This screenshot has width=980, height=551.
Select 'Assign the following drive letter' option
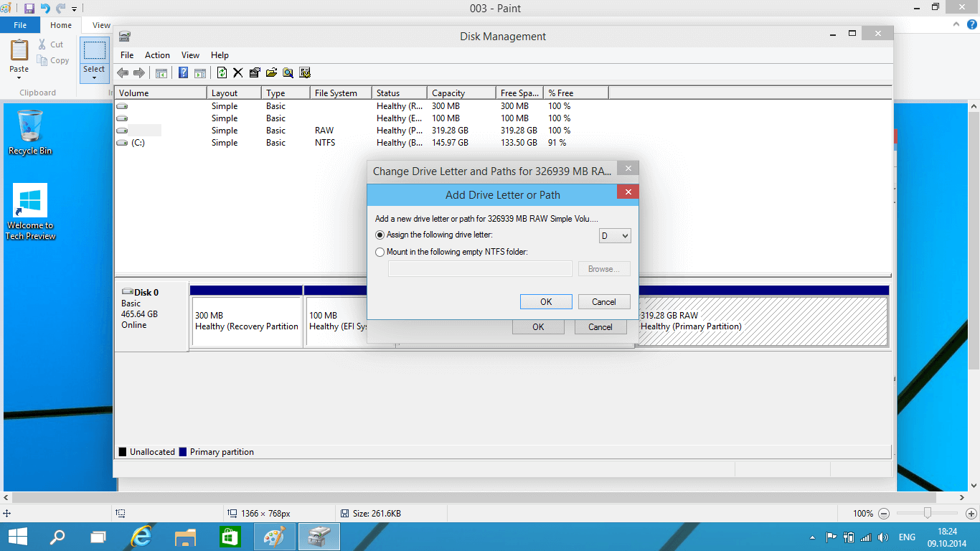coord(380,235)
